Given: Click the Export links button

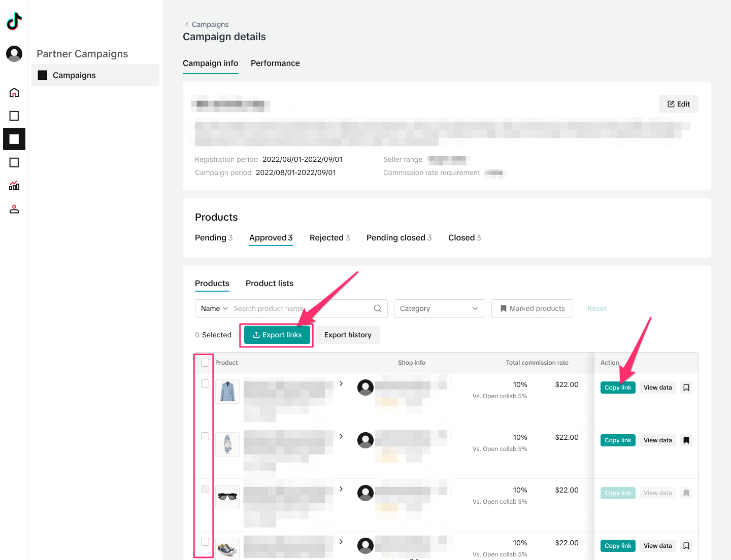Looking at the screenshot, I should point(277,335).
